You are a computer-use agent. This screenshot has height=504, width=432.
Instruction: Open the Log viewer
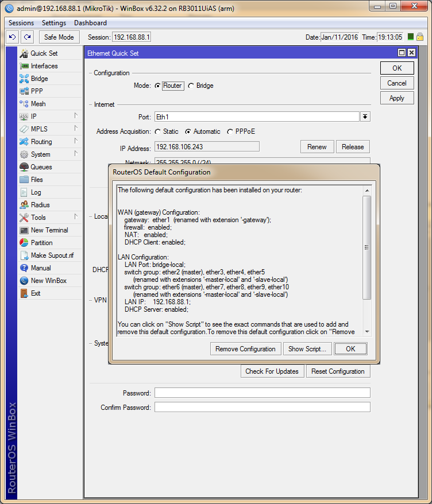(x=36, y=192)
